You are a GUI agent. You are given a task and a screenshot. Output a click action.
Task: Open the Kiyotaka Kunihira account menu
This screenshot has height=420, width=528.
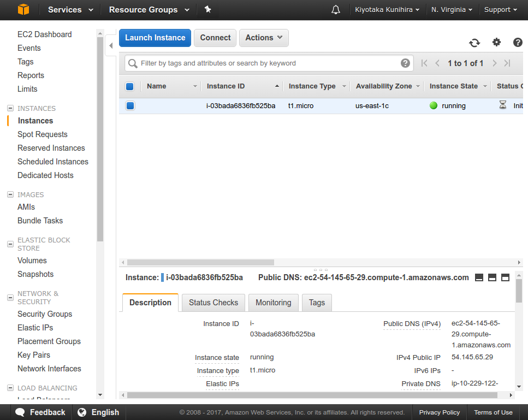coord(387,10)
